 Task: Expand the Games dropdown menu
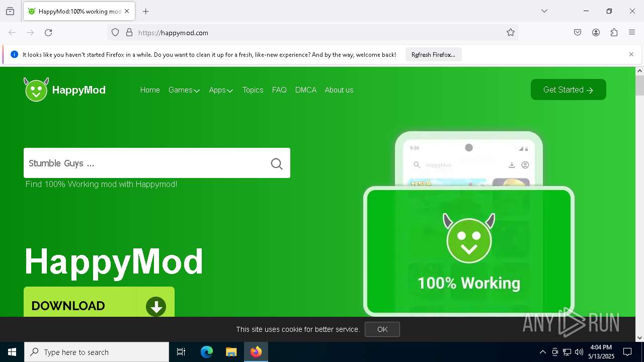tap(184, 90)
